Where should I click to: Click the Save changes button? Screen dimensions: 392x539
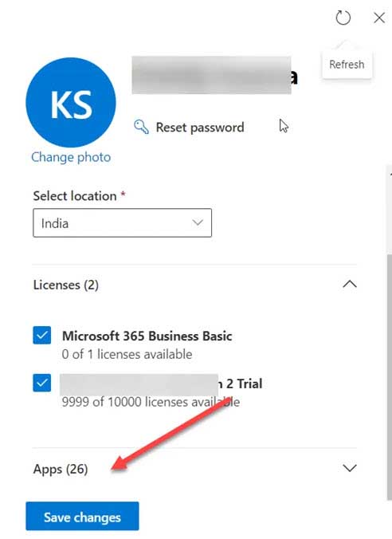(82, 517)
